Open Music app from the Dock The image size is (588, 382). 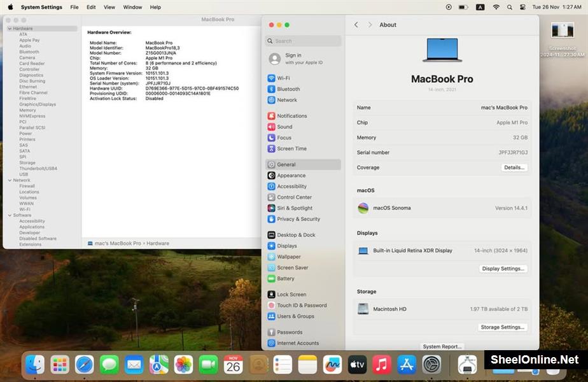pos(381,364)
